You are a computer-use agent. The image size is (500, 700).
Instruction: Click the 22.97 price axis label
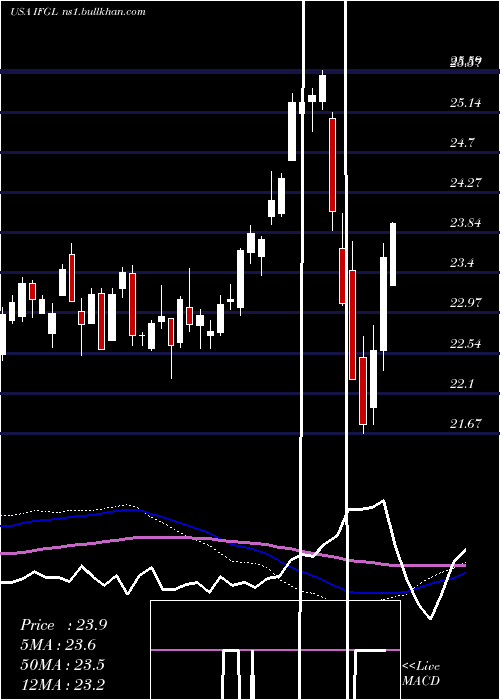tap(466, 303)
